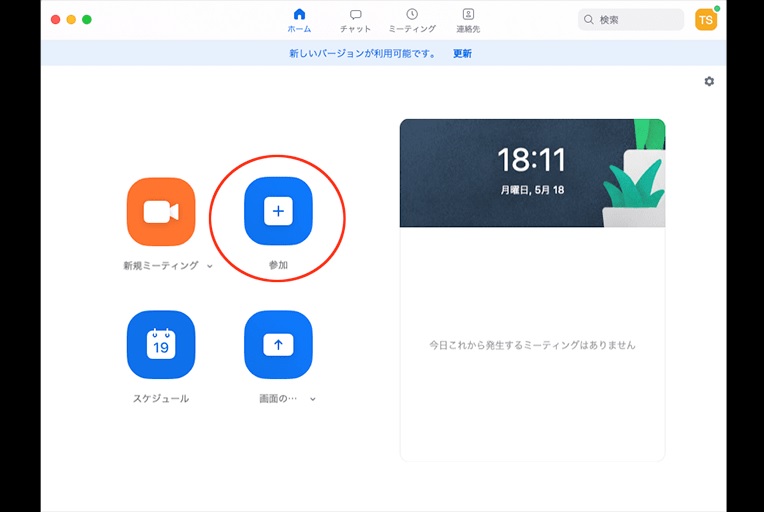The image size is (764, 512).
Task: Click the blue 参加 join button
Action: coord(278,211)
